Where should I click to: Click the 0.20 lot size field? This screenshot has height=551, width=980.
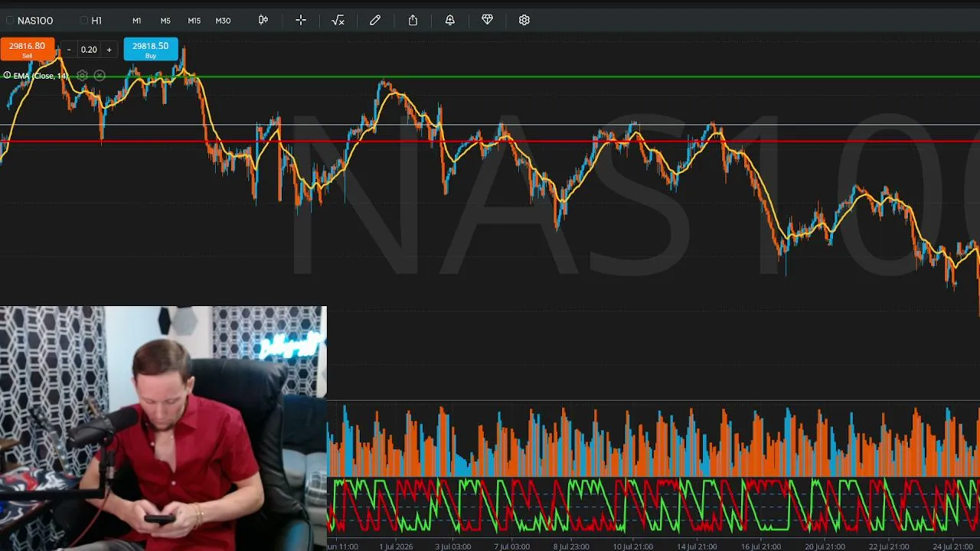89,50
